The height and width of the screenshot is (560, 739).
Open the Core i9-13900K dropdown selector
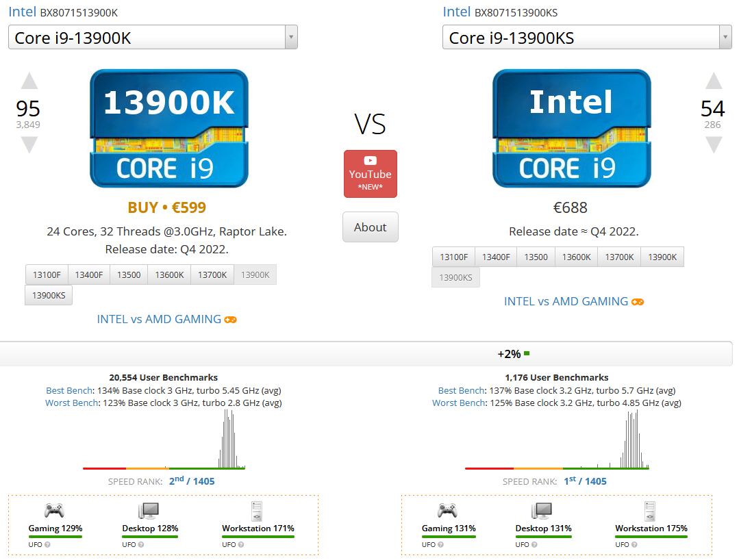pyautogui.click(x=153, y=37)
